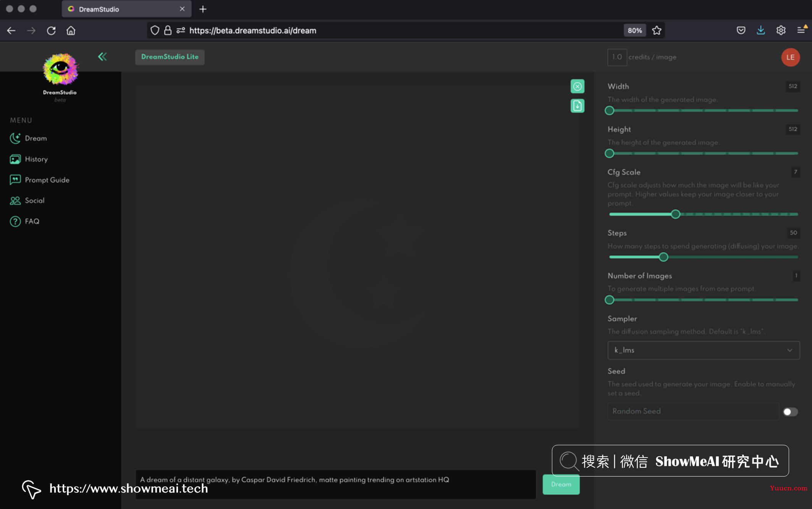Switch to the DreamStudio browser tab
Image resolution: width=812 pixels, height=509 pixels.
126,9
